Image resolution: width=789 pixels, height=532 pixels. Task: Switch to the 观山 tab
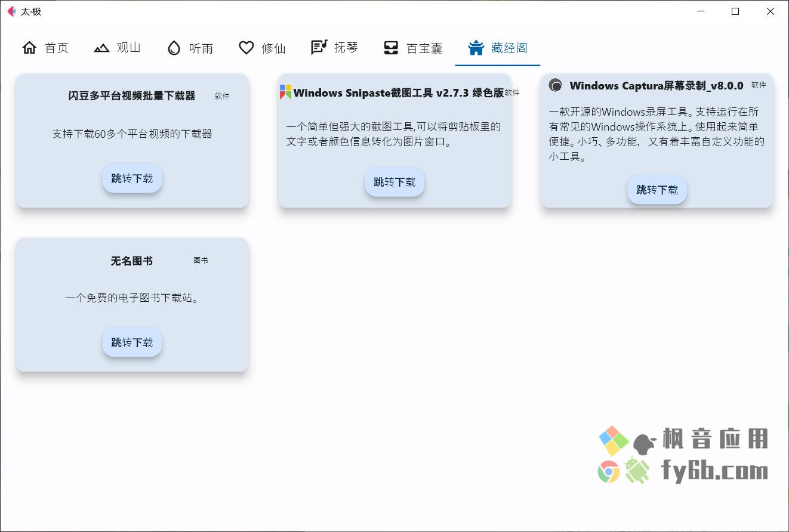118,48
